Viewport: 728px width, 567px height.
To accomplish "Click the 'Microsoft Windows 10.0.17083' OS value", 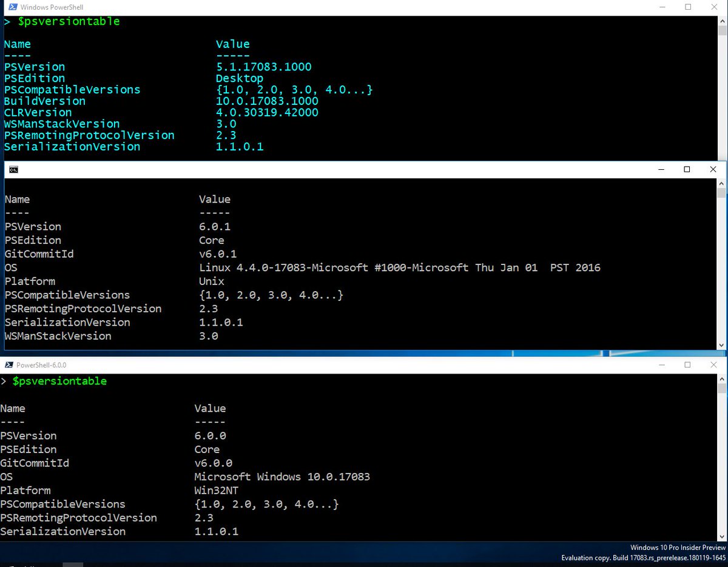I will [282, 477].
